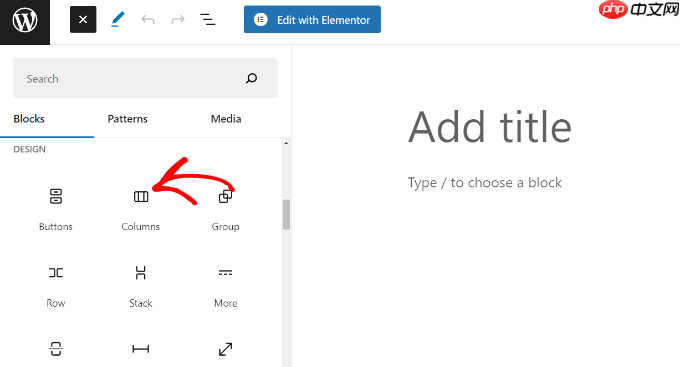Click the 'Type / to choose a block' paragraph
Image resolution: width=680 pixels, height=367 pixels.
(484, 183)
